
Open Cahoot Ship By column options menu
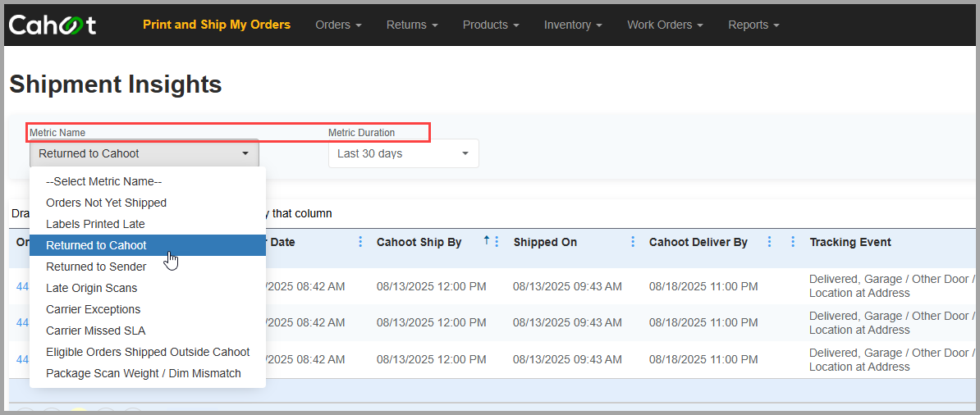[497, 242]
